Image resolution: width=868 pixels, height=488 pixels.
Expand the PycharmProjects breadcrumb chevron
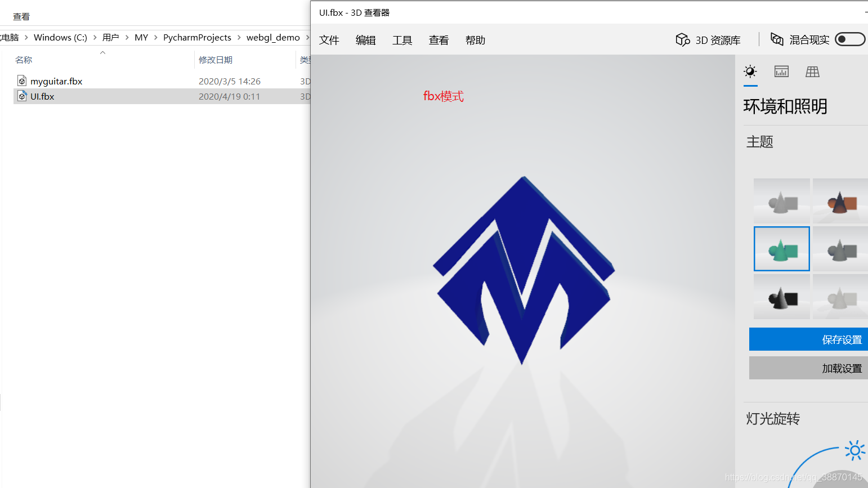[239, 38]
